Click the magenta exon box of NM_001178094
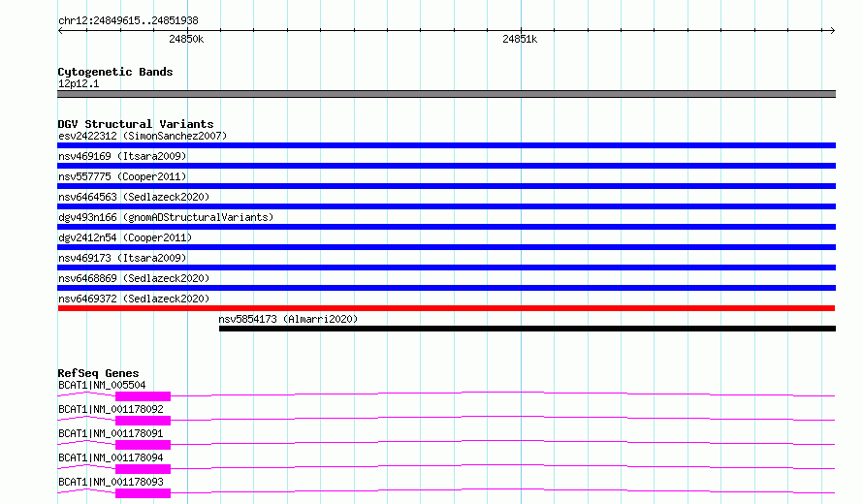Viewport: 863px width, 504px height. (144, 469)
